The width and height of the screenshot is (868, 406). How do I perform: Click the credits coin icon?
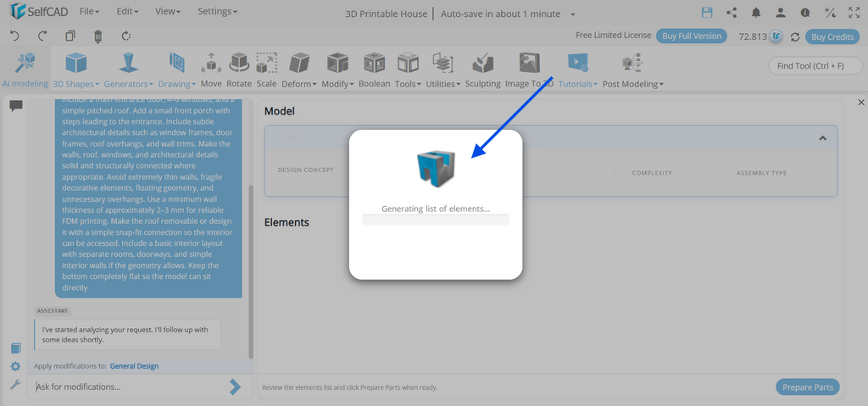coord(776,36)
